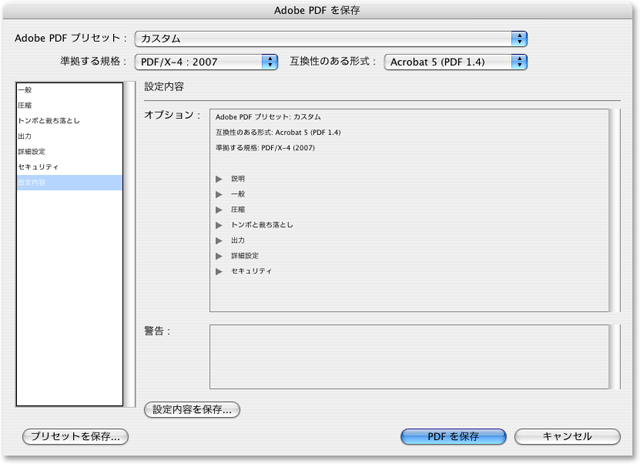Viewport: 640px width, 464px height.
Task: Open the 準拠する規格 PDF/X-4 dropdown
Action: pos(207,62)
